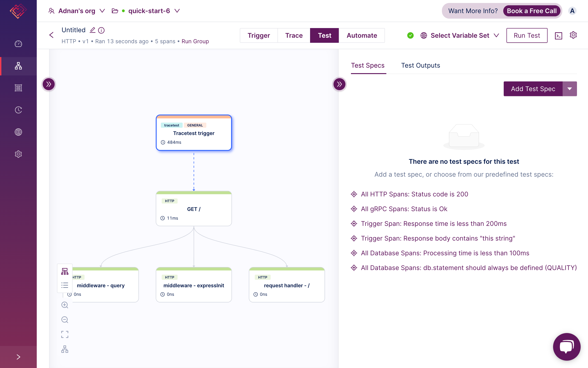
Task: Open the clock history sidebar icon
Action: (x=18, y=110)
